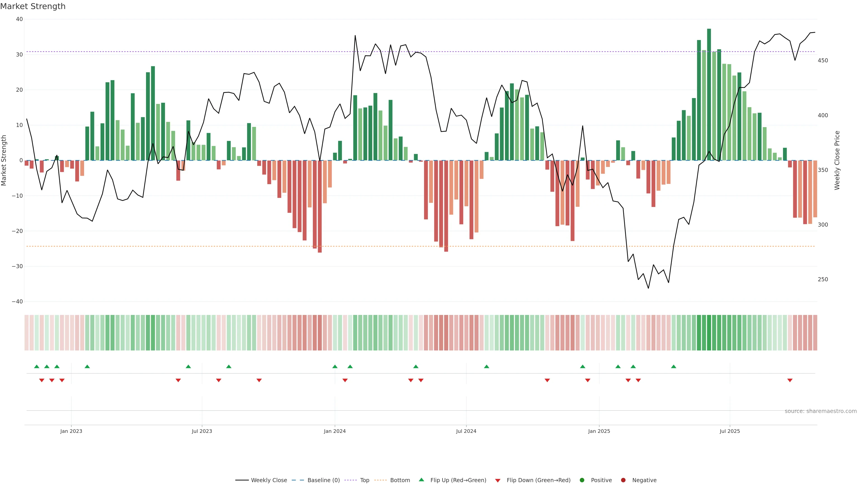Click the Jul 2025 x-axis label
868x488 pixels.
coord(729,431)
